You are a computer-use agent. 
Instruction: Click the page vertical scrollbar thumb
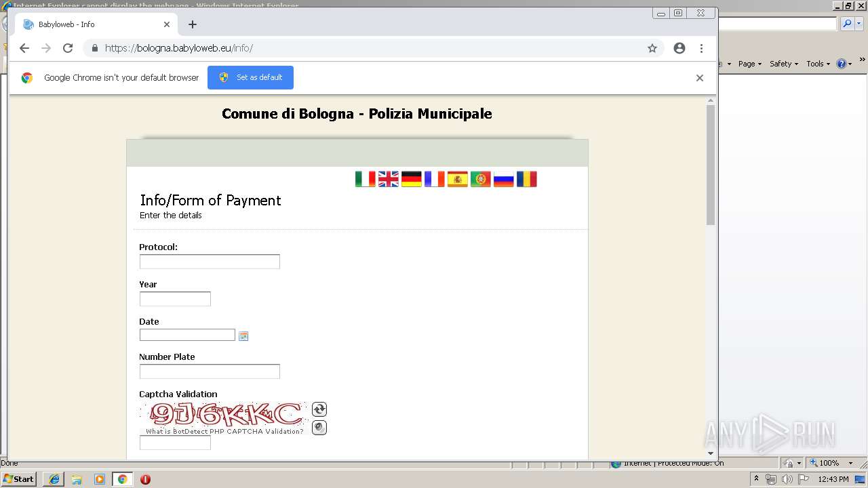711,165
